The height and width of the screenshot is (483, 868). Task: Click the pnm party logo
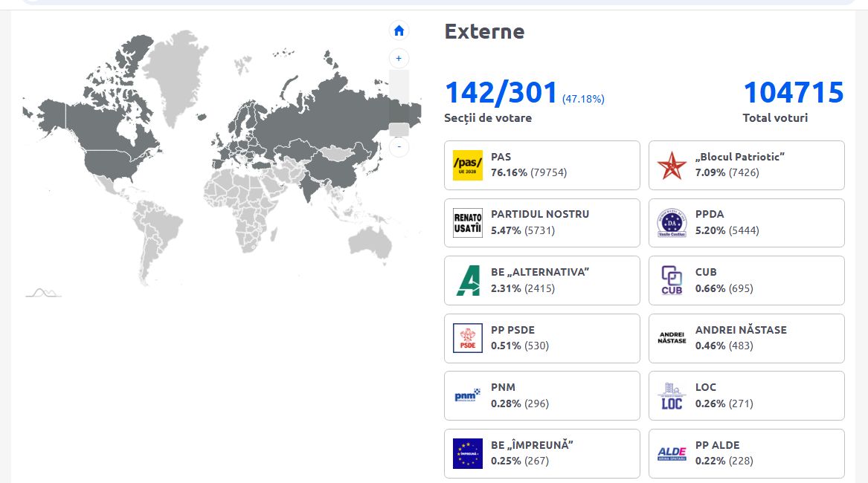click(467, 395)
